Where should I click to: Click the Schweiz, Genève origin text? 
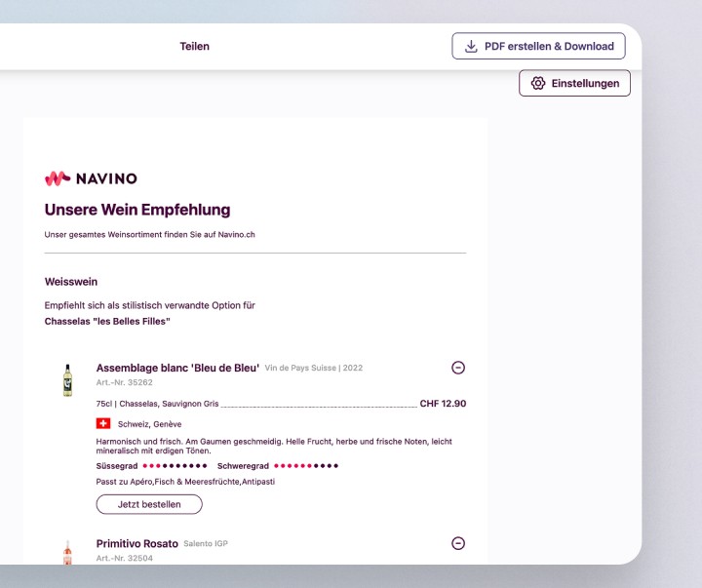(149, 424)
